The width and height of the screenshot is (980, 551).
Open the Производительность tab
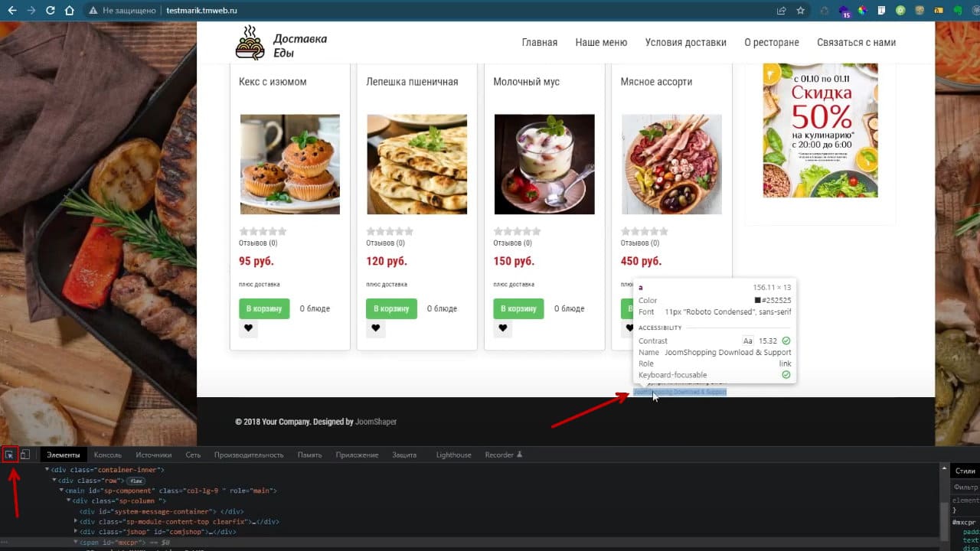point(249,455)
